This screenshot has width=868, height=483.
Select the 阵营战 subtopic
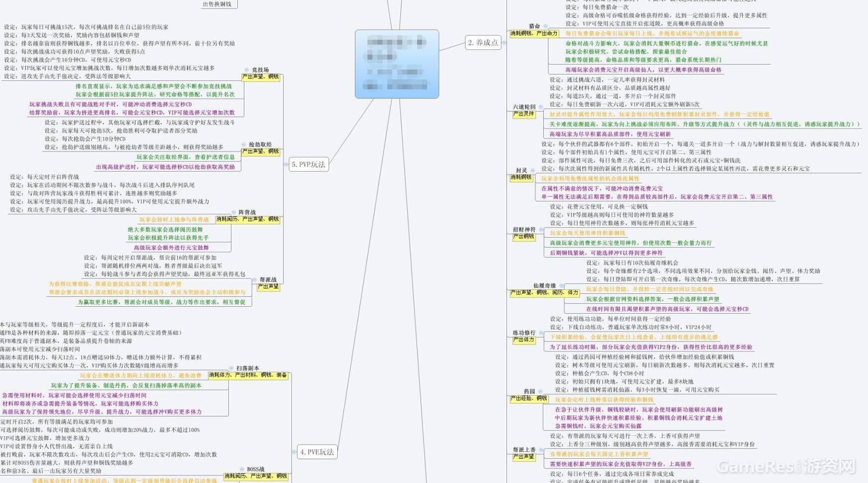click(247, 212)
